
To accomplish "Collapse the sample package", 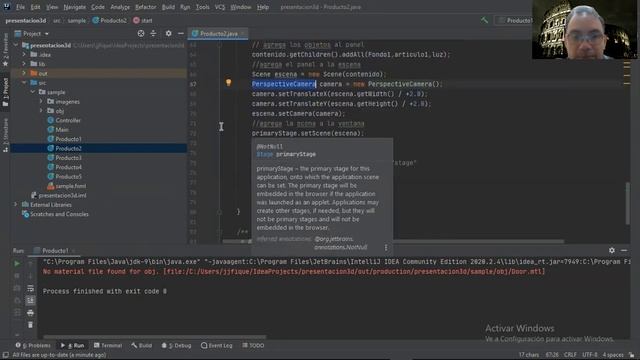I will point(33,92).
